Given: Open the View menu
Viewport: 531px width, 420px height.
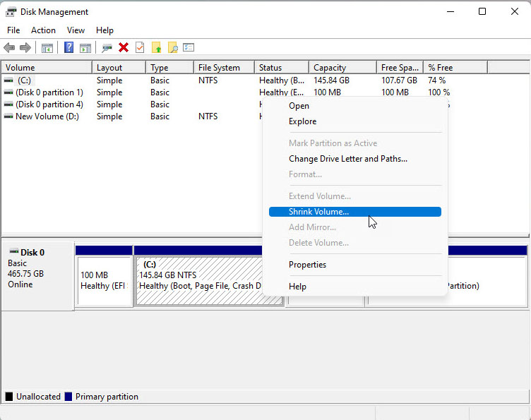Looking at the screenshot, I should click(x=76, y=30).
